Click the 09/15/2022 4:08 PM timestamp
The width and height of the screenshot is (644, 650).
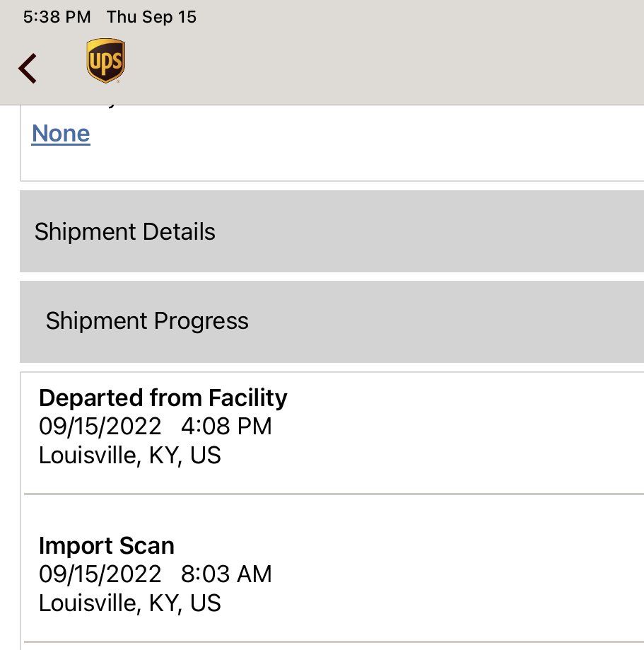coord(156,426)
